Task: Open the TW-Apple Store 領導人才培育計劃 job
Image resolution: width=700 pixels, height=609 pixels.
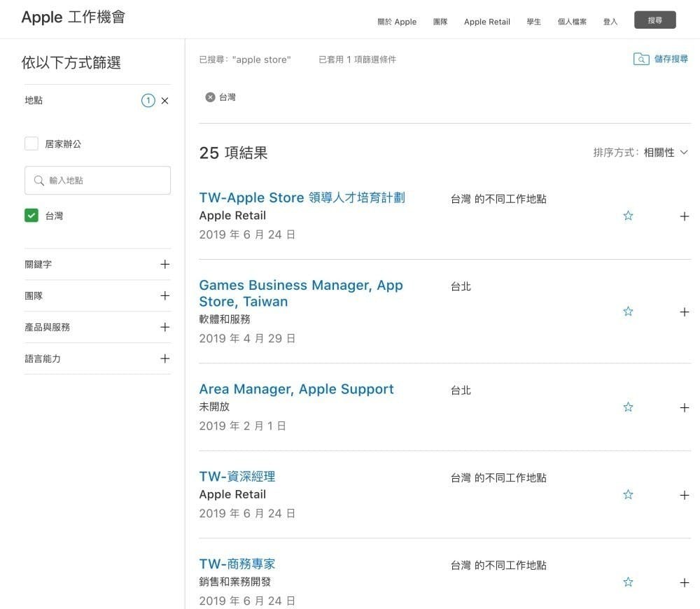Action: point(302,198)
